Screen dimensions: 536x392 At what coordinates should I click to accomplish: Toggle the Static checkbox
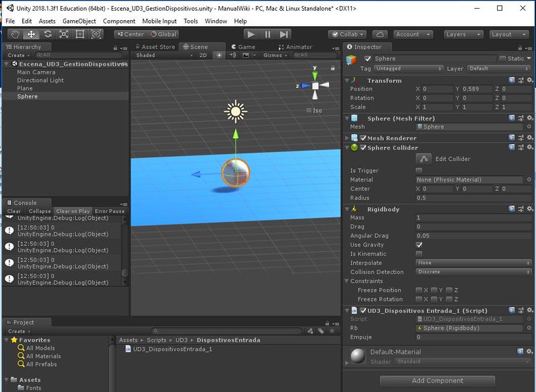(x=503, y=58)
